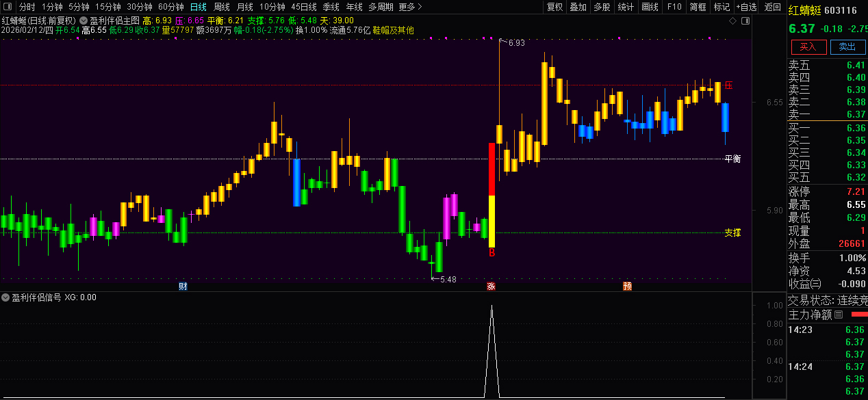Switch to 1分钟 chart period
868x400 pixels.
pyautogui.click(x=52, y=7)
